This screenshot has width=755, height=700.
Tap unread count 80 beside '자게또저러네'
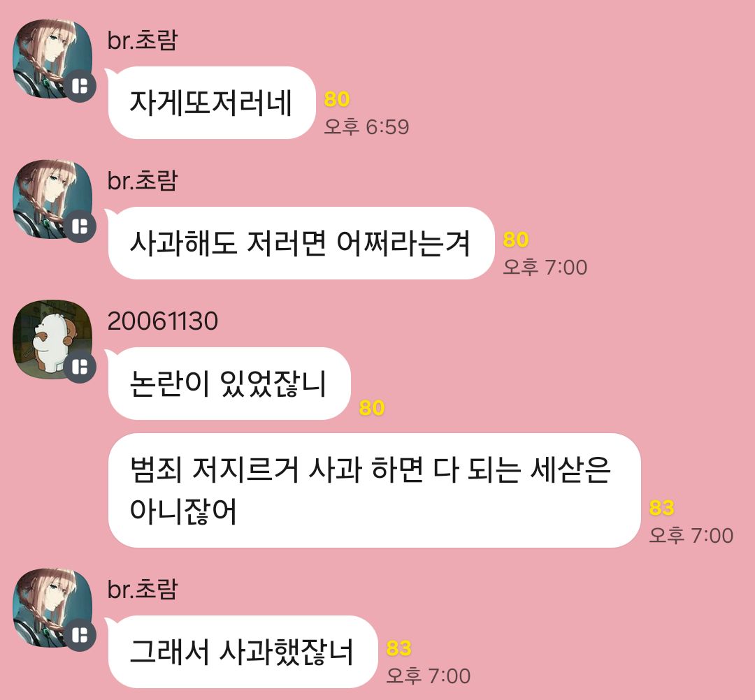coord(336,99)
